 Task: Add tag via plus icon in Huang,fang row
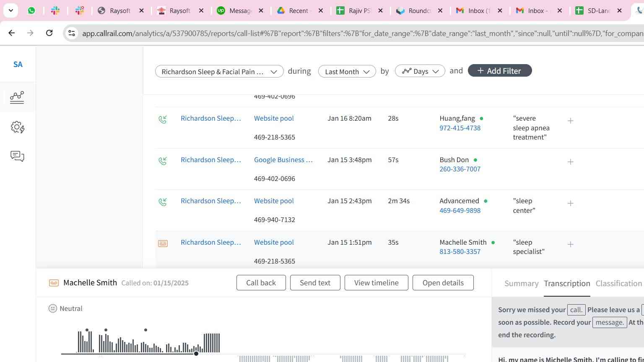pos(570,121)
